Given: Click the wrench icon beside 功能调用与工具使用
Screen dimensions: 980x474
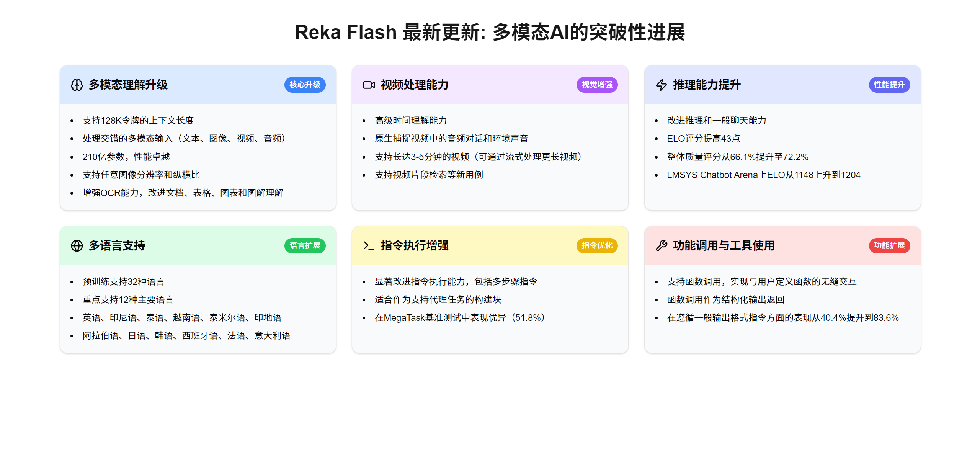Looking at the screenshot, I should point(661,245).
